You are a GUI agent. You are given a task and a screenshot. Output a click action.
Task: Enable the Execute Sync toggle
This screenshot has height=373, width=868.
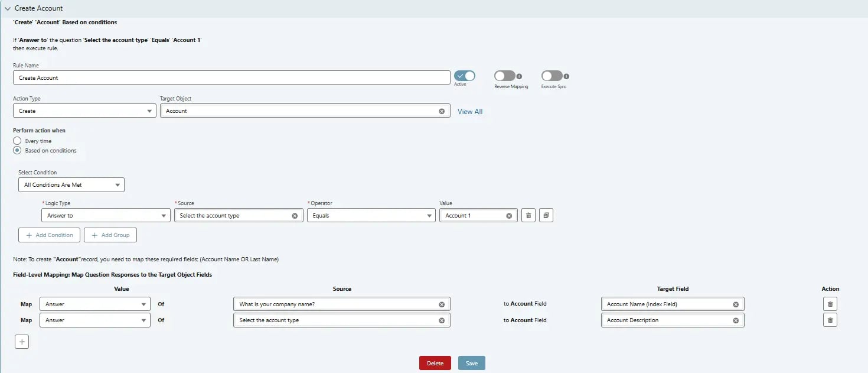(x=552, y=76)
